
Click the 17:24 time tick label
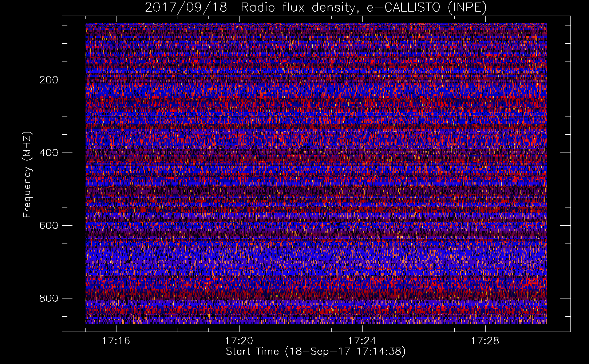coord(362,341)
